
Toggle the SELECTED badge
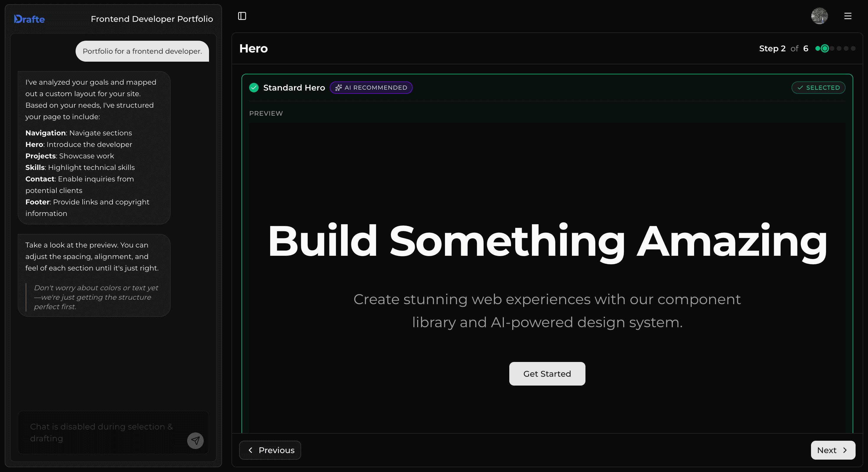pos(818,88)
